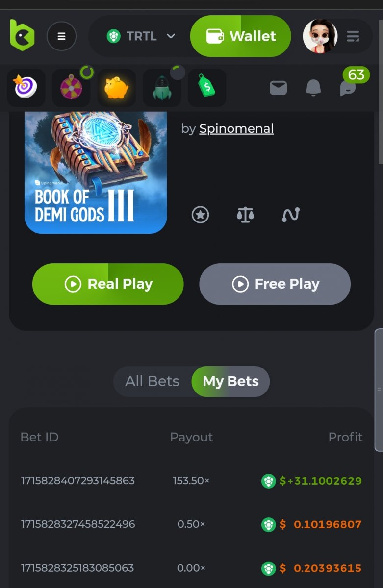Click the fairness scales icon
This screenshot has height=588, width=383.
(245, 215)
